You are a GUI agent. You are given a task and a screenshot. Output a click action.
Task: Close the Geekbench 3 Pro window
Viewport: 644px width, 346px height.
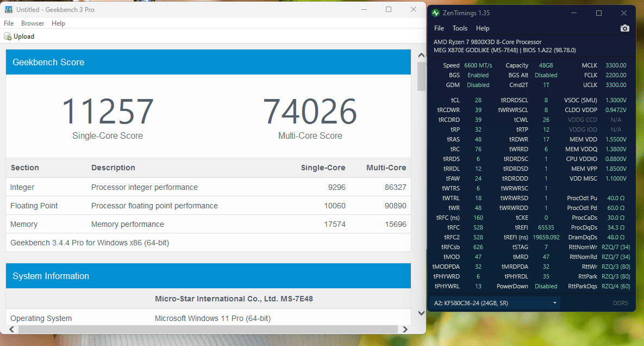[x=414, y=9]
